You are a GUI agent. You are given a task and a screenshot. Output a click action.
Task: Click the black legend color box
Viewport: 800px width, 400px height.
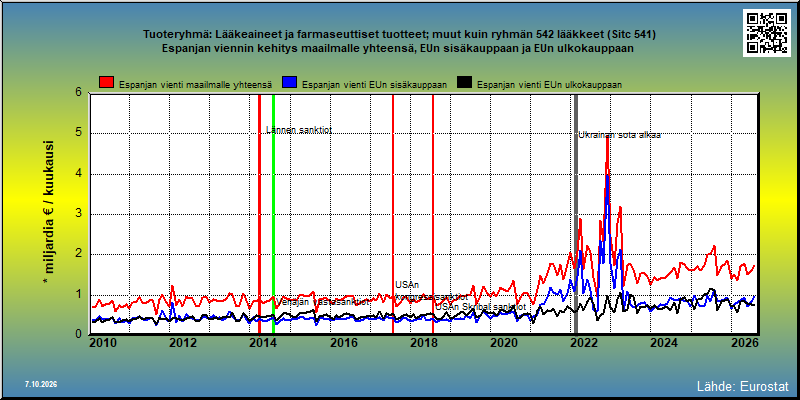(x=464, y=83)
